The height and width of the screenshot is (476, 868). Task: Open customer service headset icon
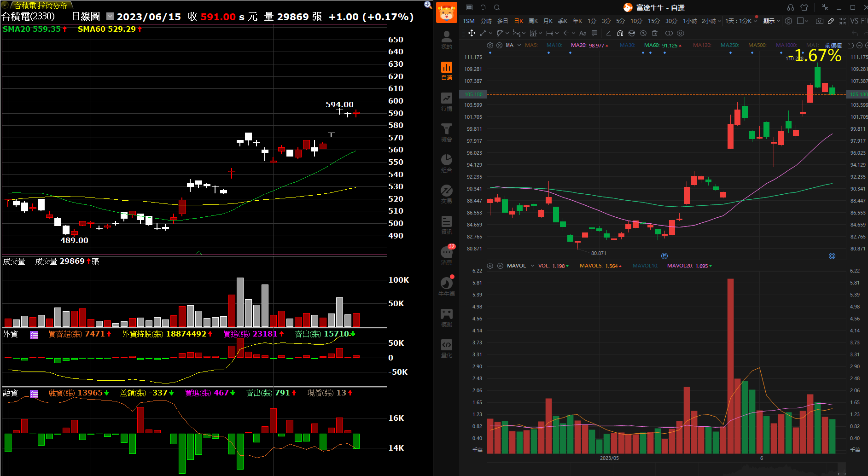[791, 7]
